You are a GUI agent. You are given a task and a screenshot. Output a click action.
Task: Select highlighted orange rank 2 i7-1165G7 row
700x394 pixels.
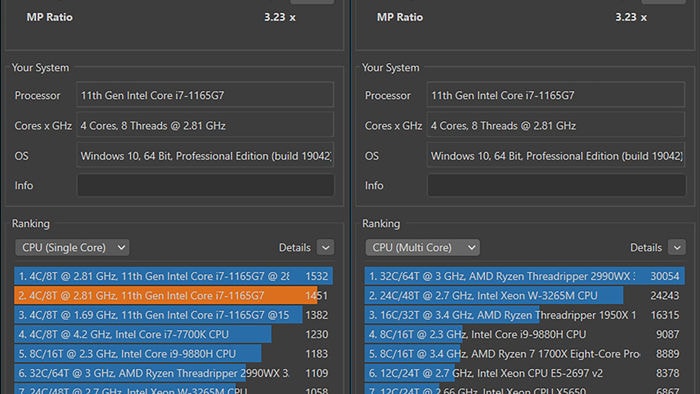pyautogui.click(x=173, y=295)
